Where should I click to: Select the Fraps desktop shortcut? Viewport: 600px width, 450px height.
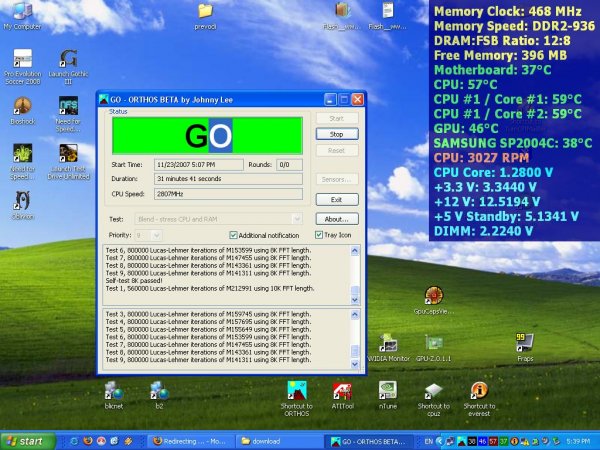[525, 347]
